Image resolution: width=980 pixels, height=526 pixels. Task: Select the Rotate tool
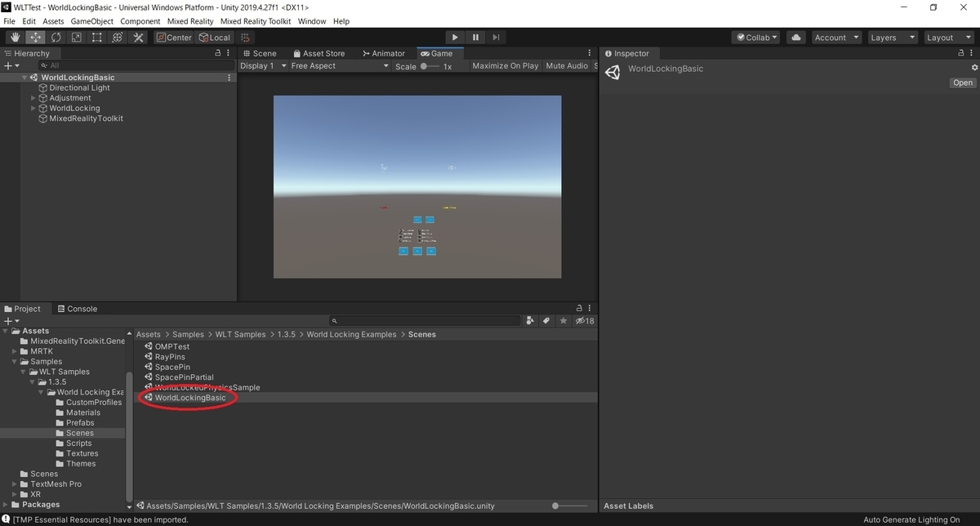click(x=56, y=38)
